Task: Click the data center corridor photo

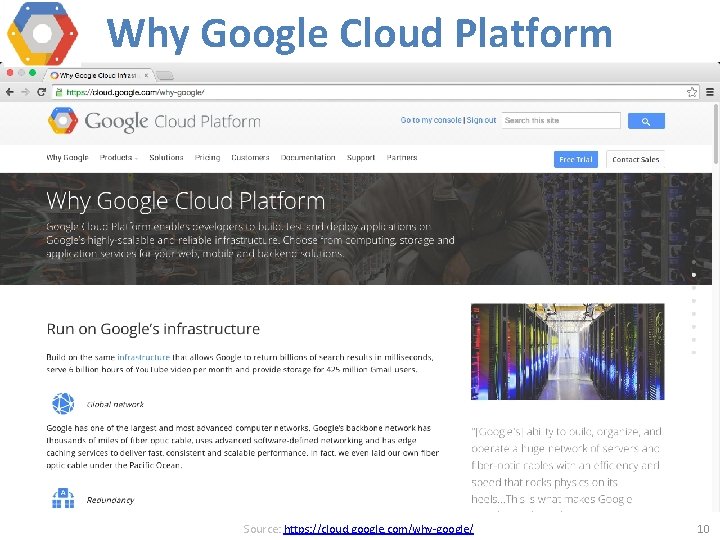Action: click(568, 351)
